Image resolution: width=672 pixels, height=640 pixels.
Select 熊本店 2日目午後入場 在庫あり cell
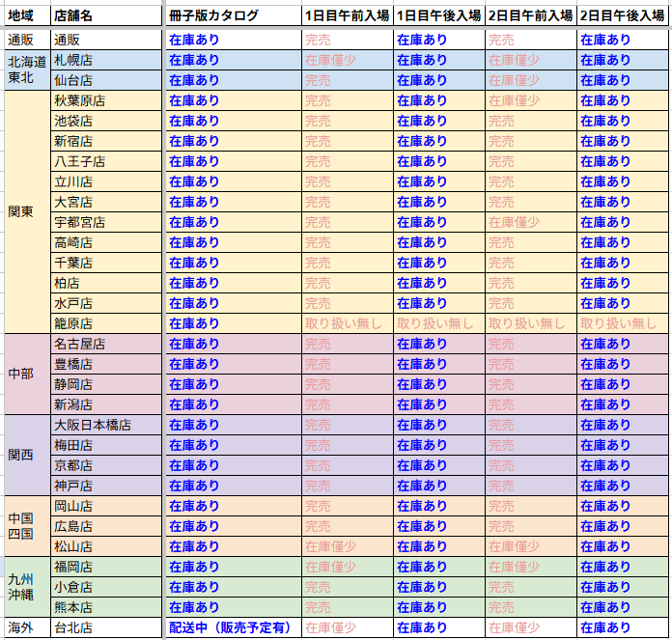[623, 607]
